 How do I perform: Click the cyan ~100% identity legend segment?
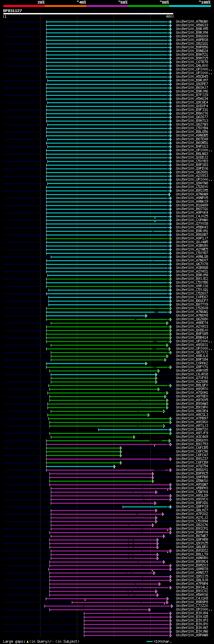click(x=190, y=6)
